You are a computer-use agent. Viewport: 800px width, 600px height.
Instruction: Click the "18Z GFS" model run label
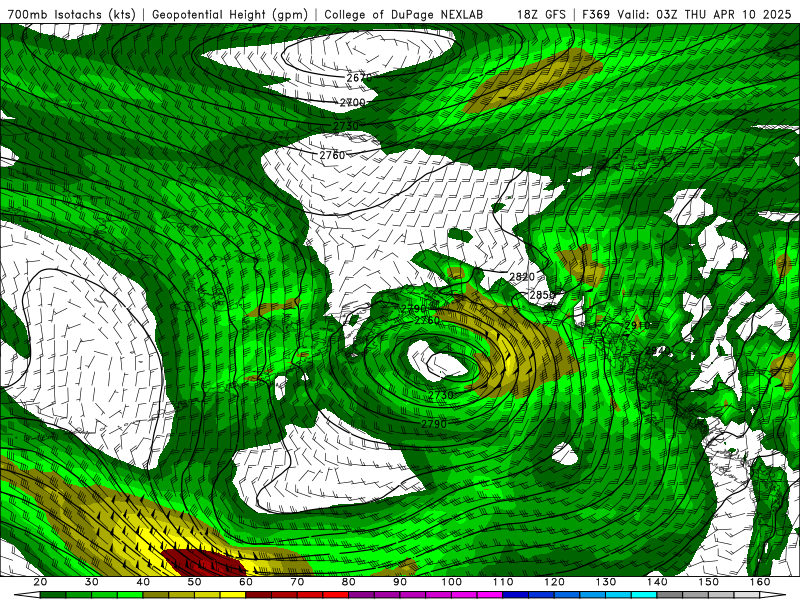[x=541, y=14]
